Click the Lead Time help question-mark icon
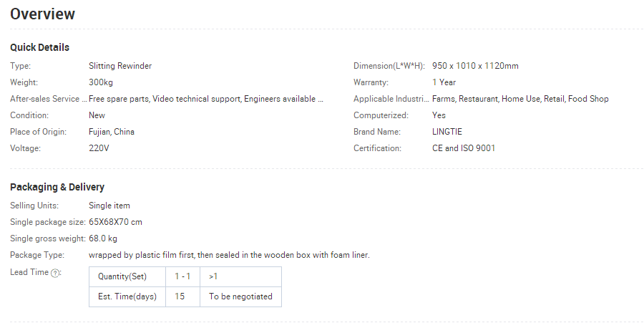This screenshot has width=644, height=328. click(55, 274)
